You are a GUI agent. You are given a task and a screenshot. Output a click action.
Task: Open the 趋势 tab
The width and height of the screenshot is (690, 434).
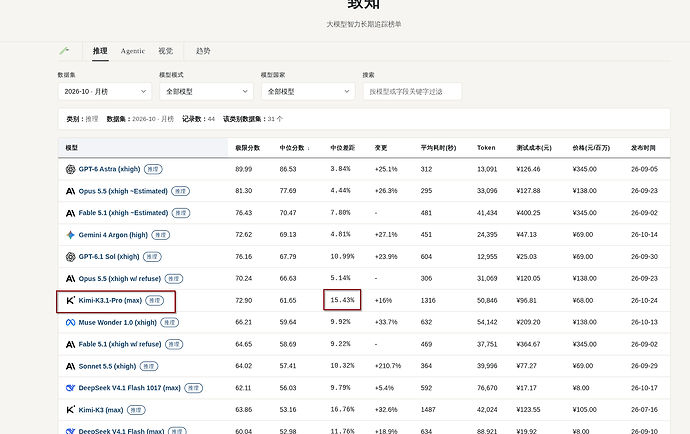point(203,51)
